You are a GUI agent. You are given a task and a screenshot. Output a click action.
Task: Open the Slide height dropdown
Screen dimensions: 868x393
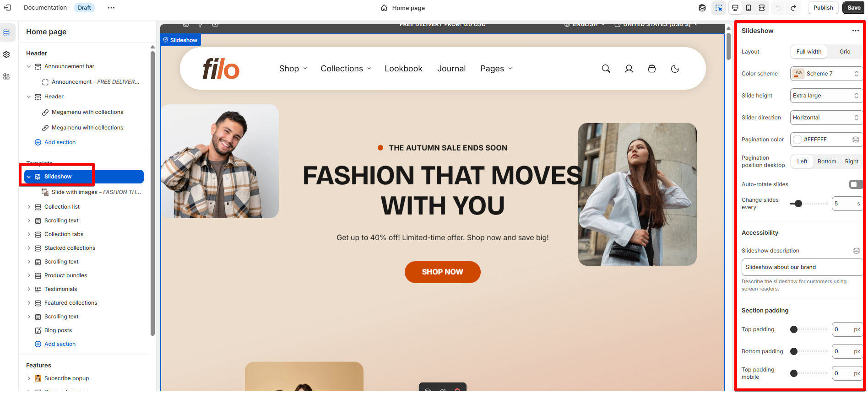[x=826, y=96]
